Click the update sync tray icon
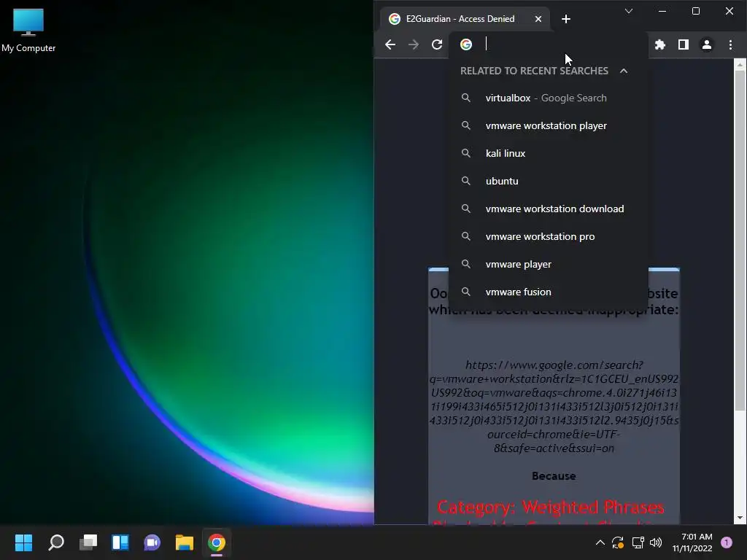Screen dimensions: 747x560 pyautogui.click(x=618, y=542)
